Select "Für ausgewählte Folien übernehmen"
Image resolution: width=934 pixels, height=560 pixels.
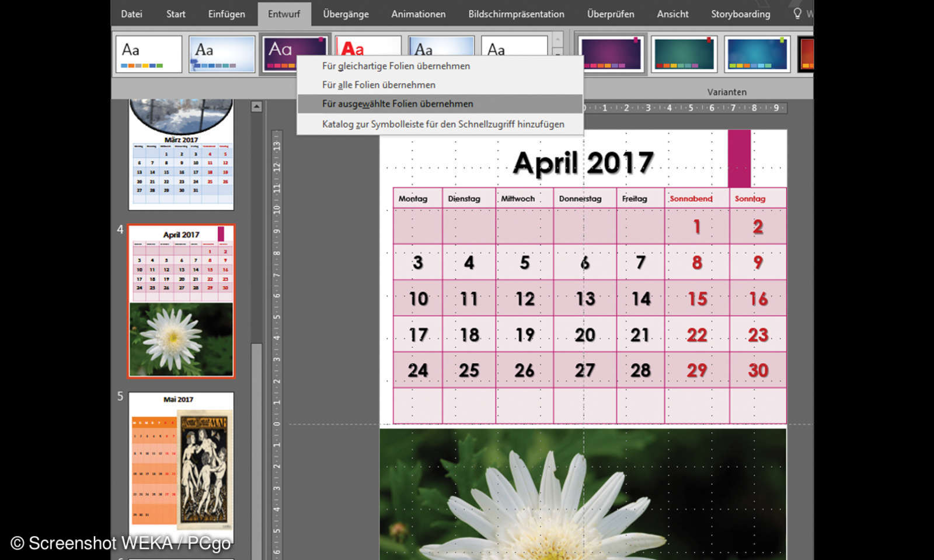[396, 103]
